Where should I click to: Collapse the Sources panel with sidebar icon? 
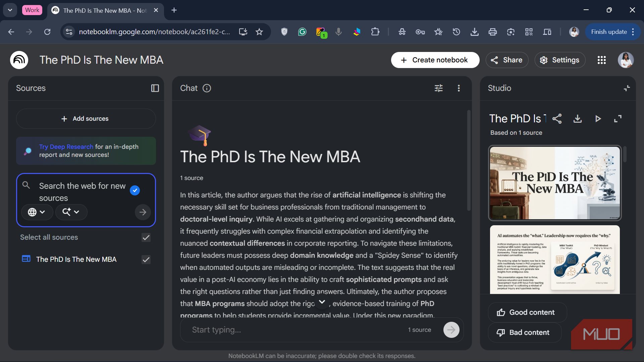(155, 88)
